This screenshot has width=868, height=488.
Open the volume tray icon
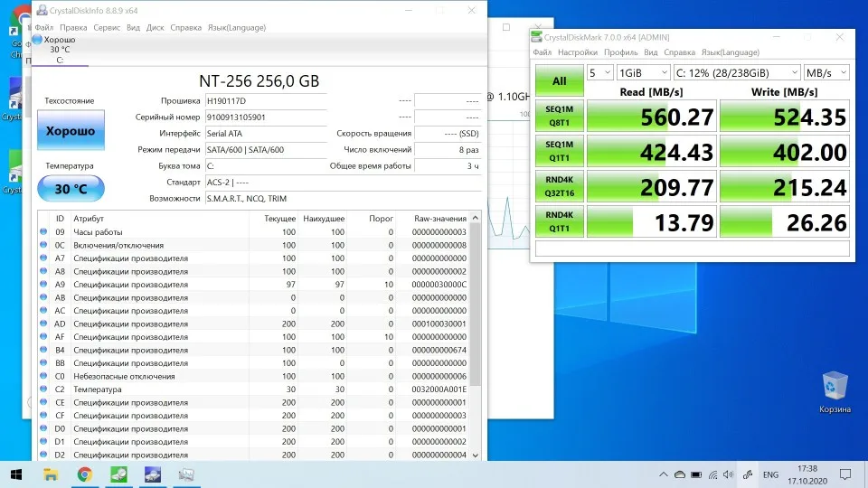point(728,474)
